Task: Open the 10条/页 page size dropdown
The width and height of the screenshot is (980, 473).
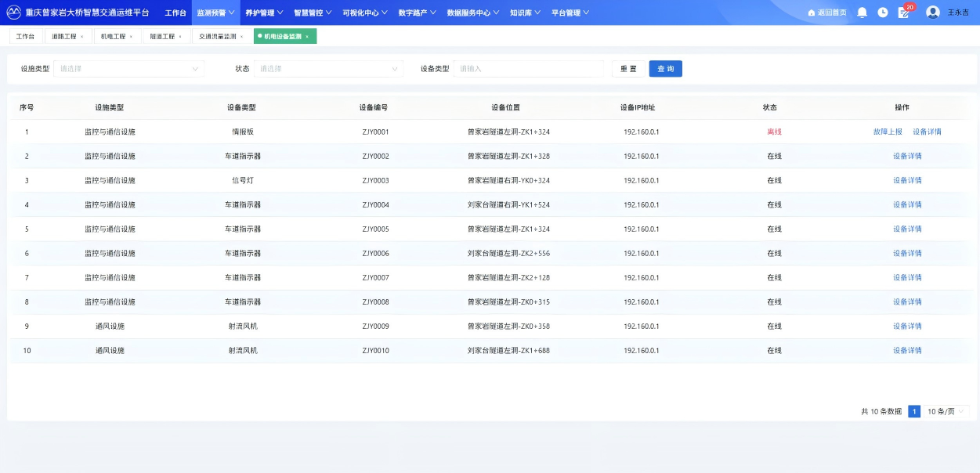Action: click(x=946, y=411)
